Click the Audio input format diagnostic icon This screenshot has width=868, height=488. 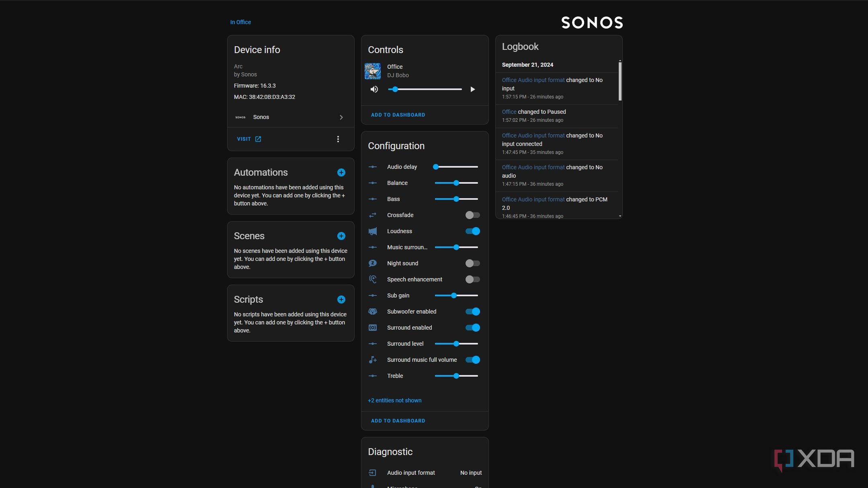[x=373, y=473]
